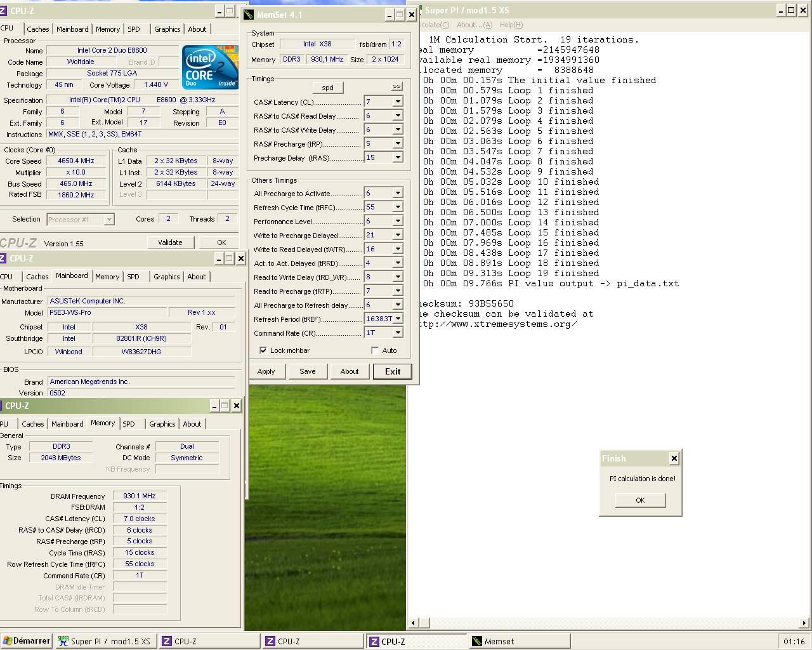Click the P5E3-WS-Pro model field

[x=107, y=312]
